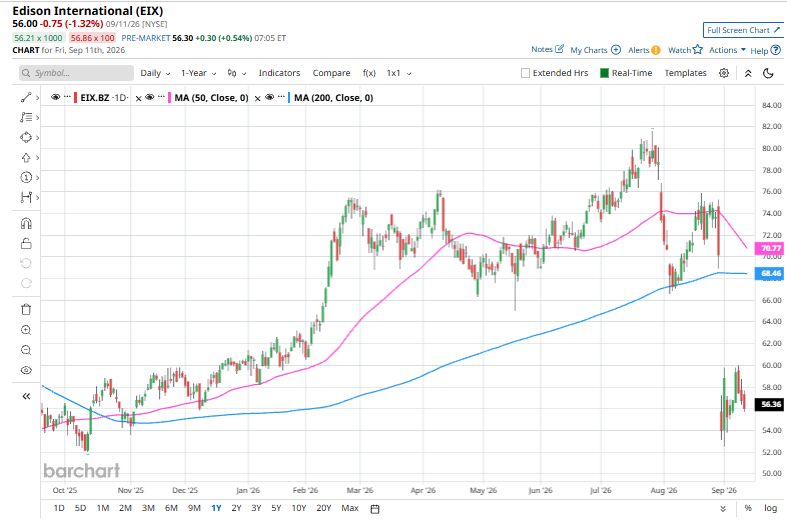787x525 pixels.
Task: Hide the MA (50, Close, 0) indicator
Action: 150,97
